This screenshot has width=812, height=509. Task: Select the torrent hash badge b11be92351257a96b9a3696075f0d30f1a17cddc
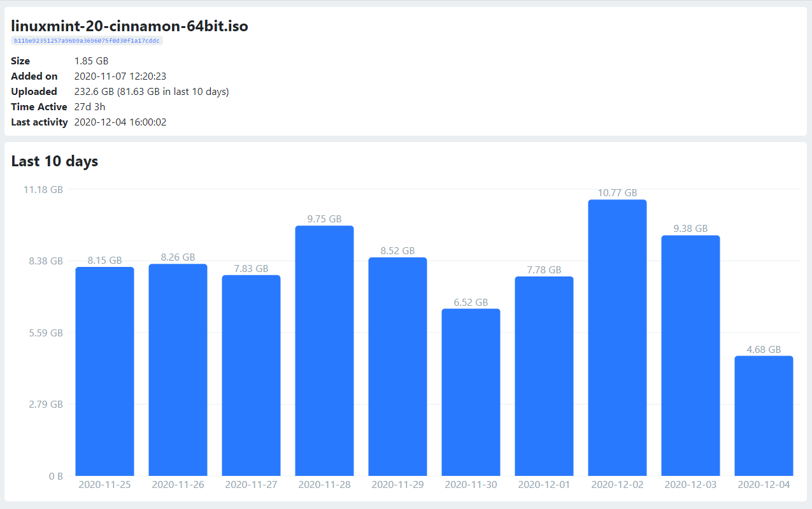(87, 41)
